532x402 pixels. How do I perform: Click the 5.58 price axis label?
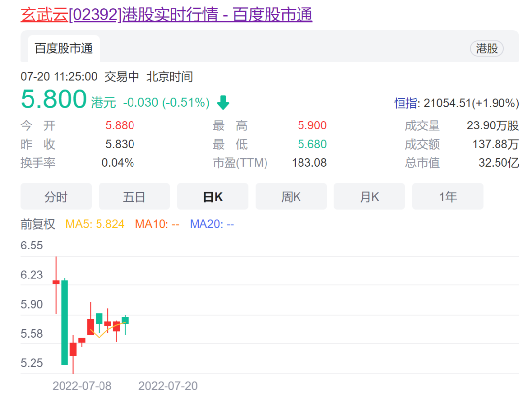click(32, 334)
